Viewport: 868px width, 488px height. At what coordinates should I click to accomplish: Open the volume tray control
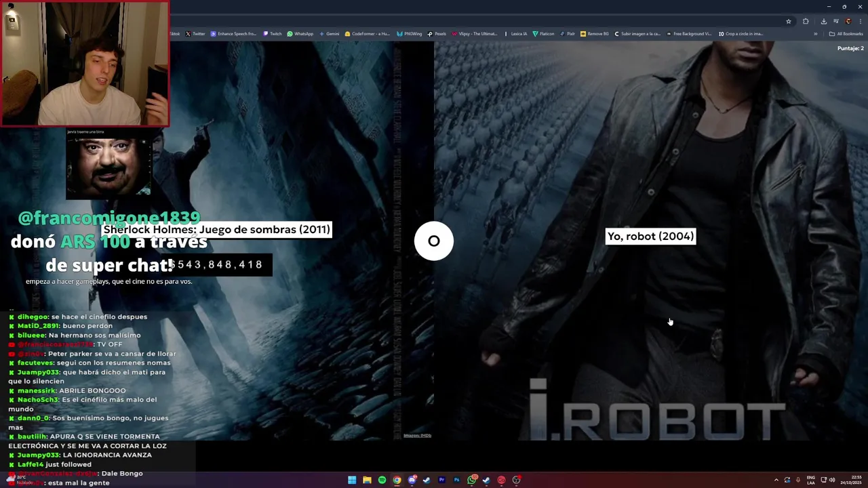pyautogui.click(x=832, y=480)
